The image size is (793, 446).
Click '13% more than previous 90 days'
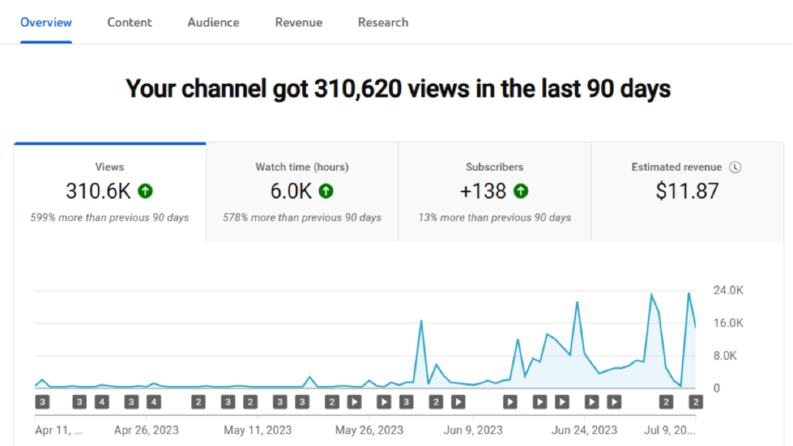click(x=495, y=218)
